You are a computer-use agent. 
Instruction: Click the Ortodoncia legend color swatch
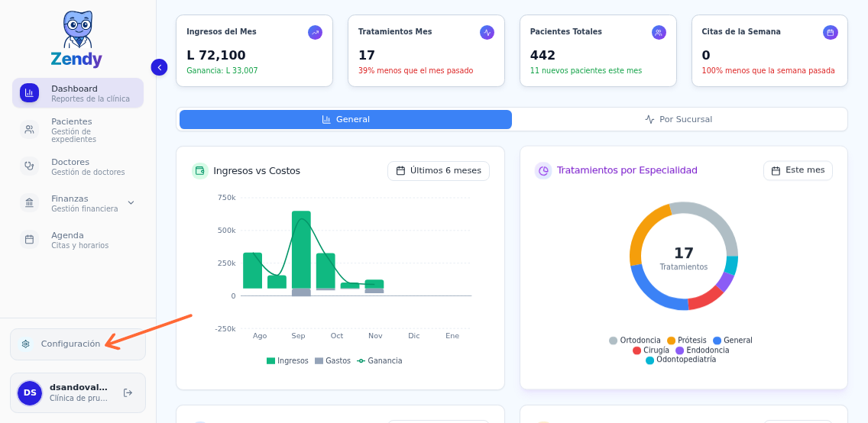click(613, 341)
